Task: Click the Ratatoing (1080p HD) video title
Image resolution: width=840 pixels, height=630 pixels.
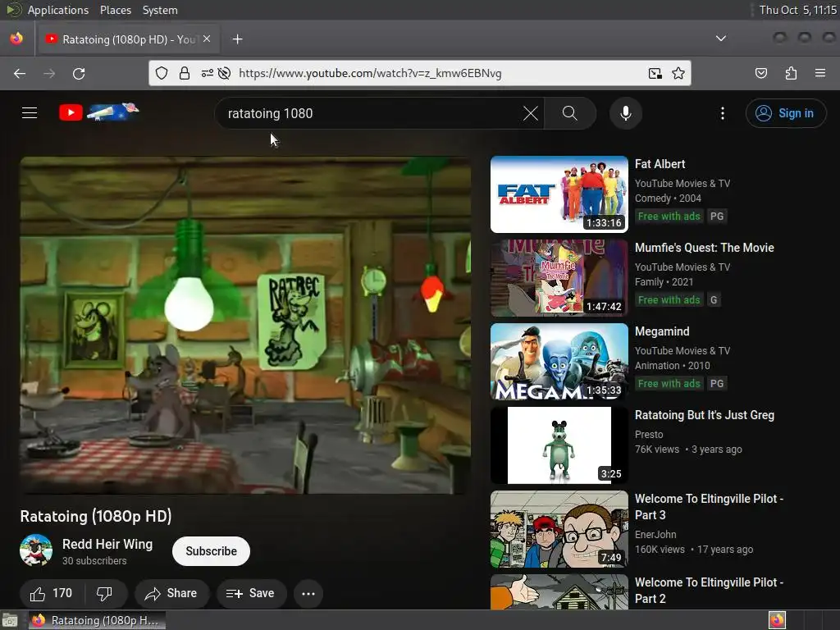Action: point(96,516)
